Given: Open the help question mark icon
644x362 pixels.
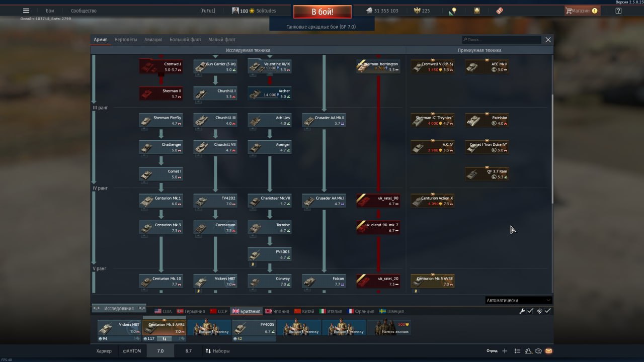Looking at the screenshot, I should click(618, 11).
